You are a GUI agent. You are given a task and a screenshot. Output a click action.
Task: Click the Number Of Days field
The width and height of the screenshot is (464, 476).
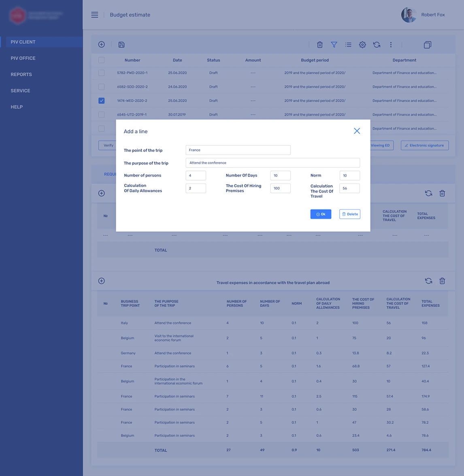point(281,175)
